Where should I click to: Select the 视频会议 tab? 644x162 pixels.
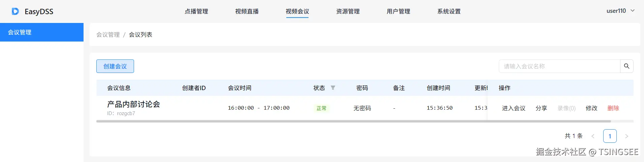(297, 11)
